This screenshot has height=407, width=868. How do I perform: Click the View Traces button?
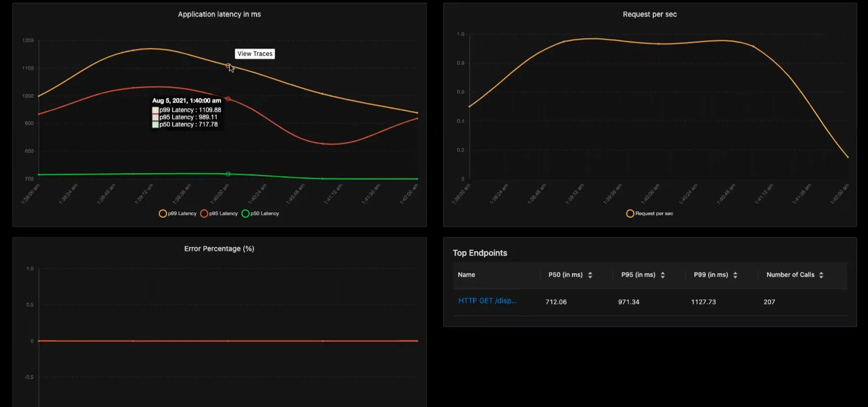click(x=255, y=54)
